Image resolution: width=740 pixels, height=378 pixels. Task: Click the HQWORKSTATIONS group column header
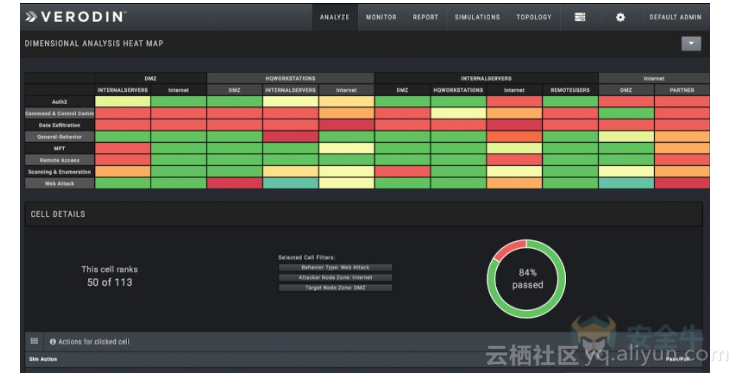[x=290, y=78]
